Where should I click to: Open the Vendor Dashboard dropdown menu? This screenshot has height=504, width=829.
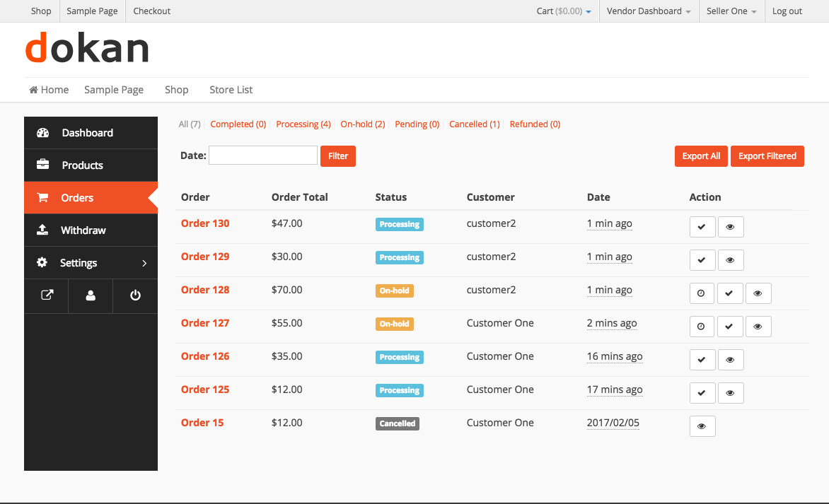[x=649, y=11]
